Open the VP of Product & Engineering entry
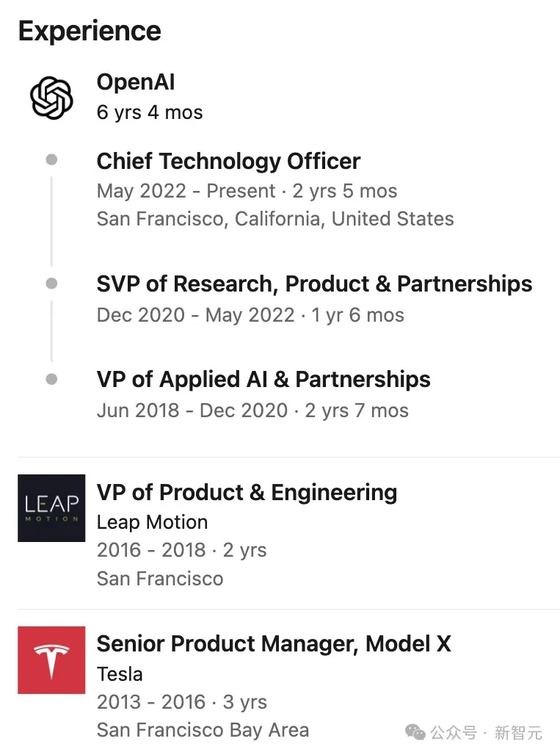Screen dimensions: 560x755 (x=247, y=492)
